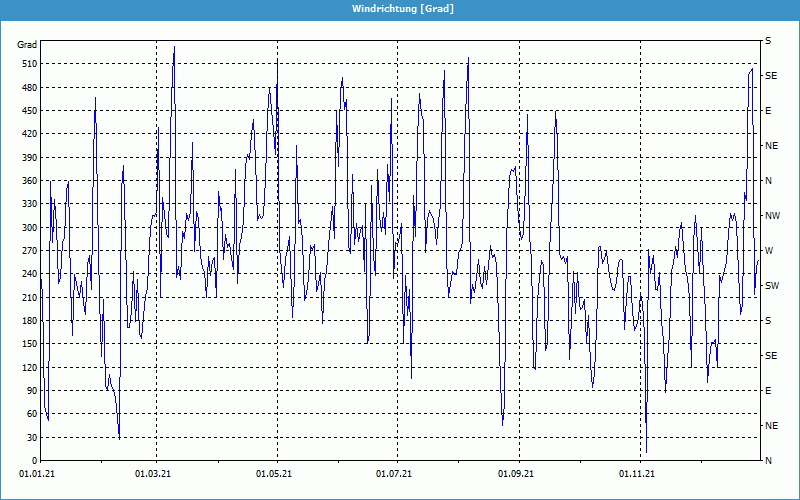Screen dimensions: 800x500
Task: Select the 01.07.21 date marker
Action: [x=395, y=474]
